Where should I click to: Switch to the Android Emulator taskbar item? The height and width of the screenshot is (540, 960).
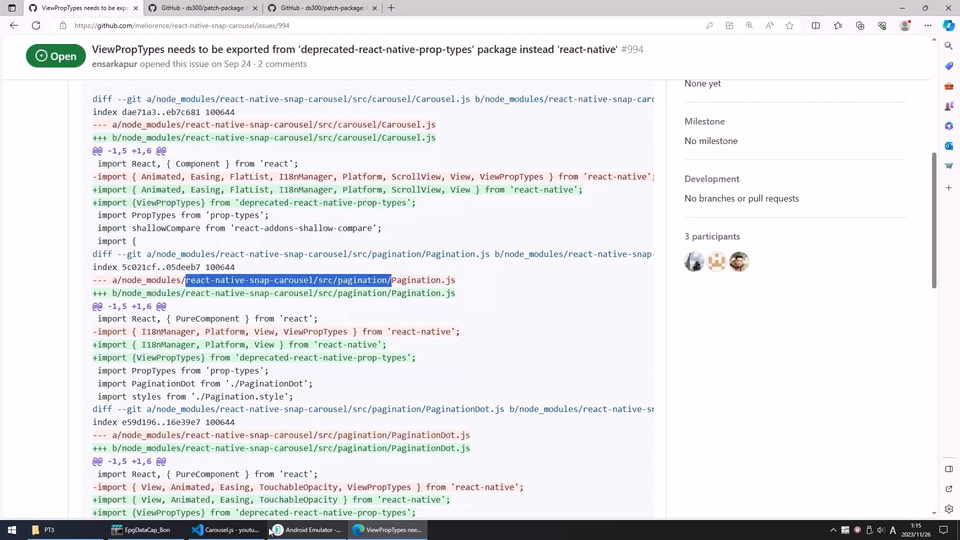307,530
